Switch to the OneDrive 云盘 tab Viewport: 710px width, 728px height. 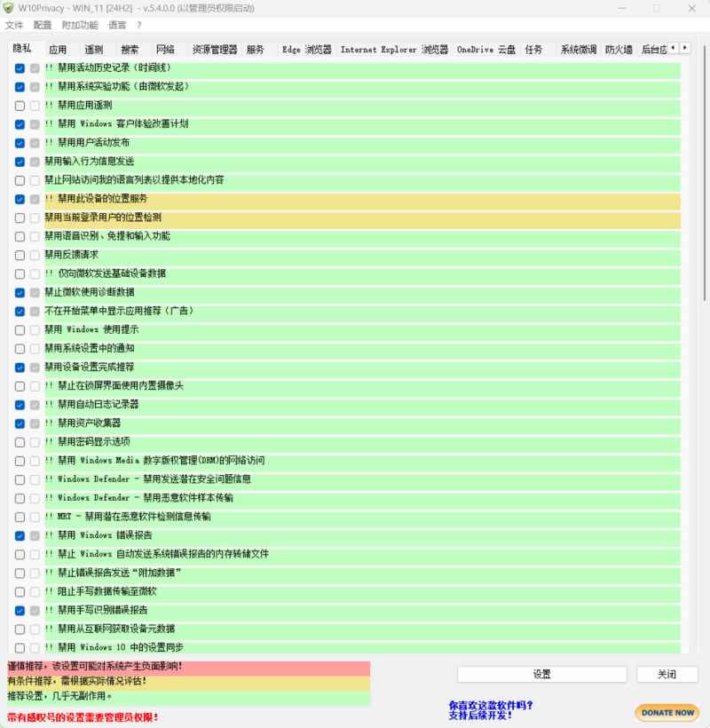[x=485, y=50]
